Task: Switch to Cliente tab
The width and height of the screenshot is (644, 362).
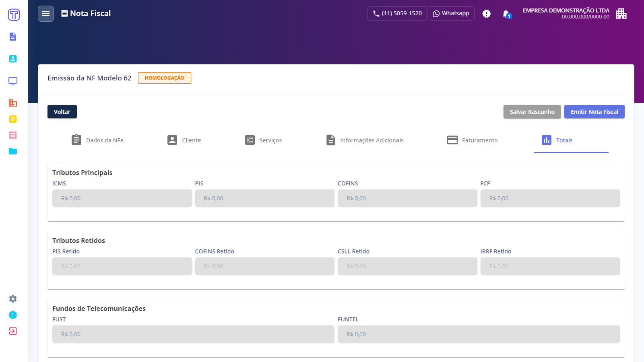Action: coord(184,140)
